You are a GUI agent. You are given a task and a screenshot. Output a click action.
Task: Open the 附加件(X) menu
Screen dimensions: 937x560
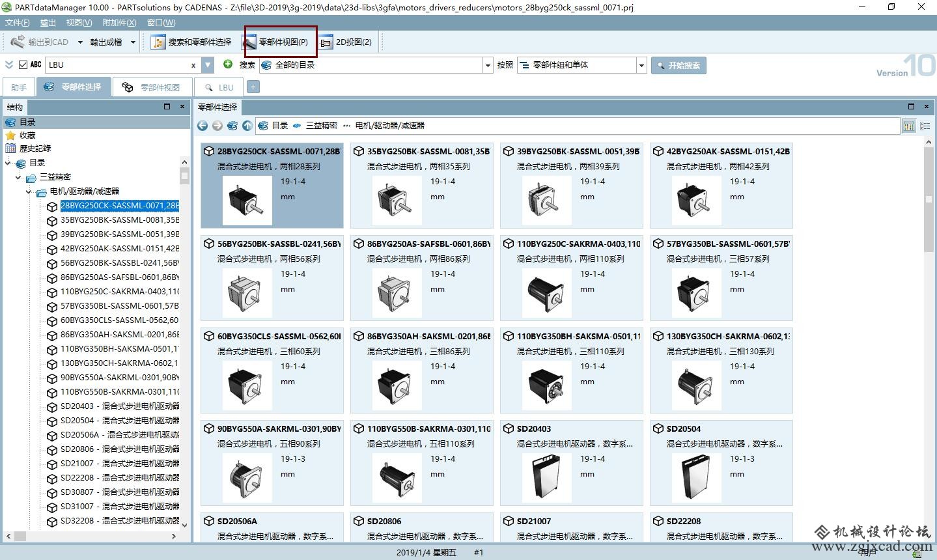pyautogui.click(x=120, y=23)
